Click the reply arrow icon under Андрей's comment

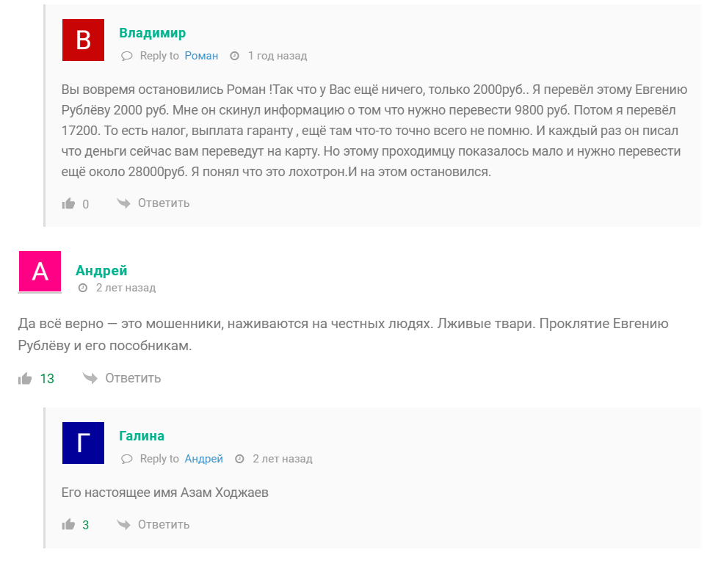pos(90,378)
